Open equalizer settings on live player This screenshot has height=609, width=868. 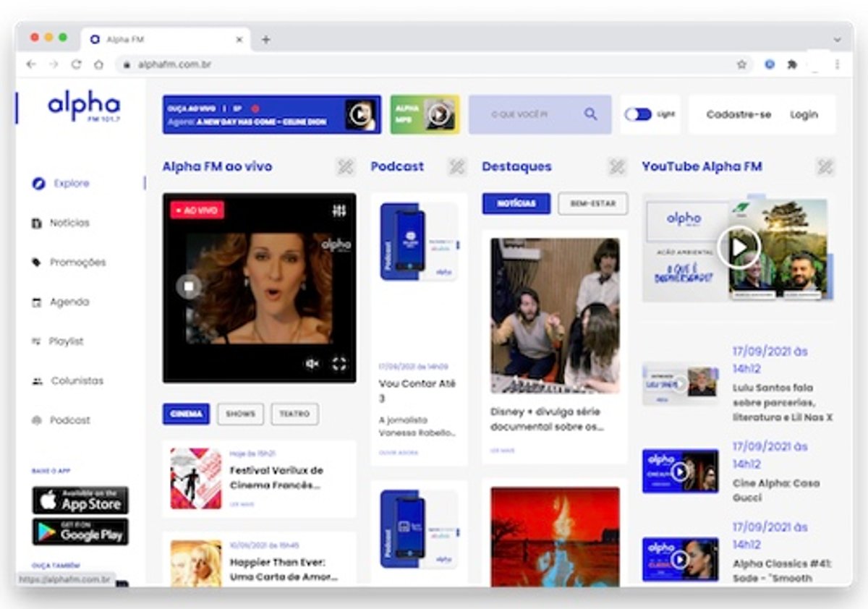pyautogui.click(x=339, y=210)
